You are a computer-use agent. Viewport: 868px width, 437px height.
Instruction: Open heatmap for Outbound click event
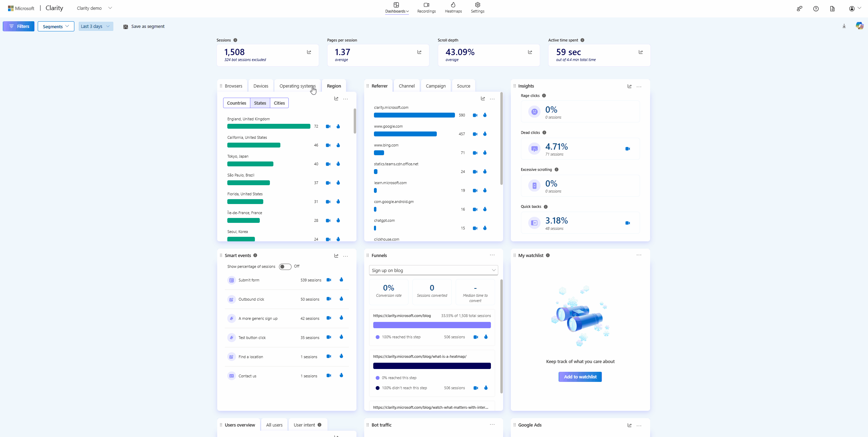[x=341, y=299]
